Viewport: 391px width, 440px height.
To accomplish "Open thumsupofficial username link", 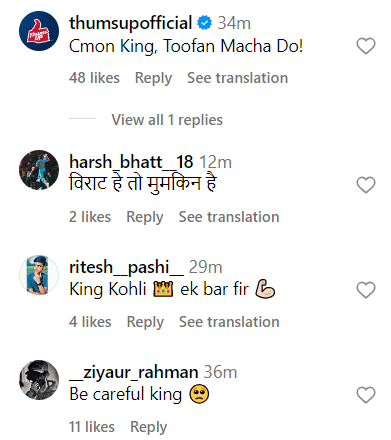I will 130,23.
